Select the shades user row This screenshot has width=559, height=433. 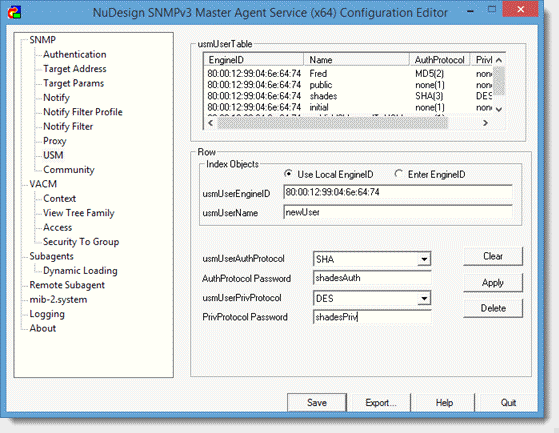[349, 96]
